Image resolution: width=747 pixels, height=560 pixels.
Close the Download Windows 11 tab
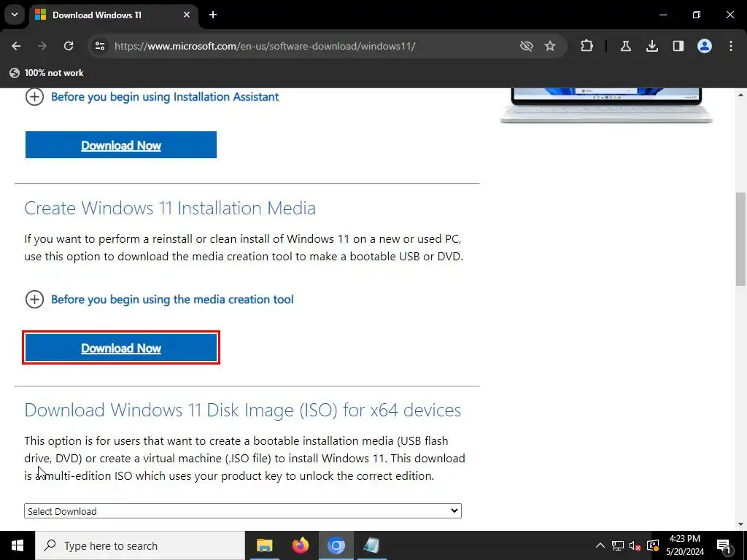[187, 15]
